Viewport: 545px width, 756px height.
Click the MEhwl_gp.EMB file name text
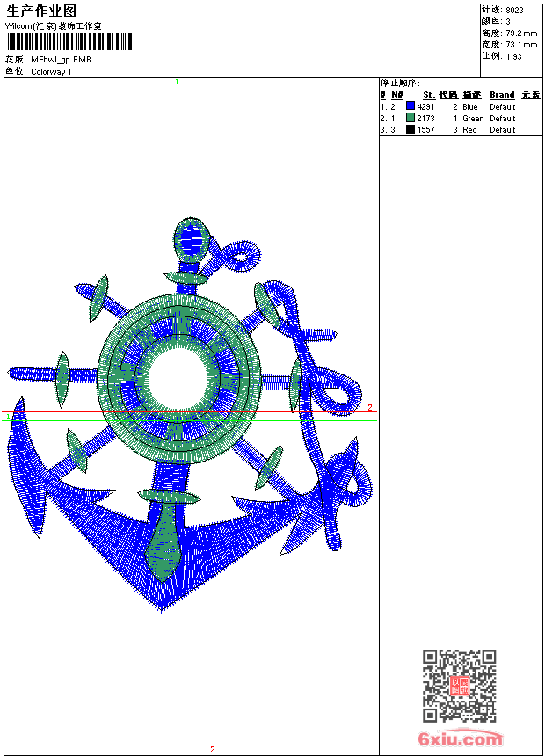pyautogui.click(x=61, y=60)
